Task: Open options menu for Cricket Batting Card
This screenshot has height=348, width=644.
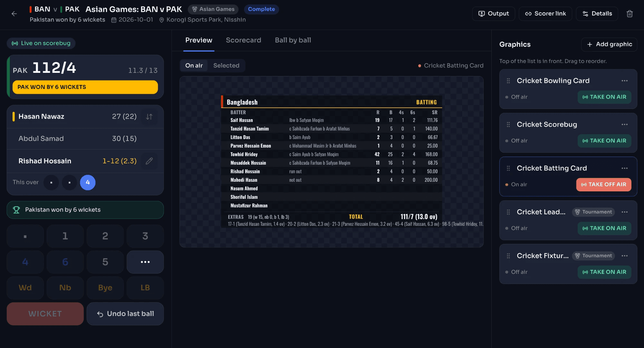Action: 625,168
